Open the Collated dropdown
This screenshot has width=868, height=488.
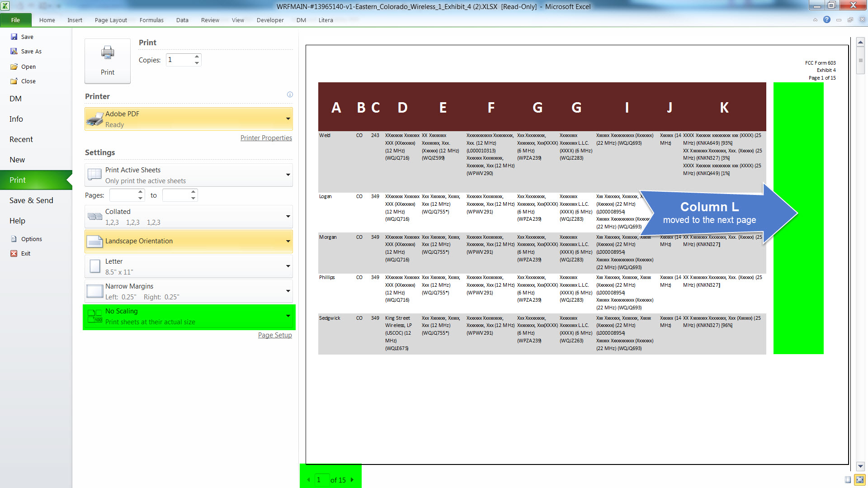[189, 217]
